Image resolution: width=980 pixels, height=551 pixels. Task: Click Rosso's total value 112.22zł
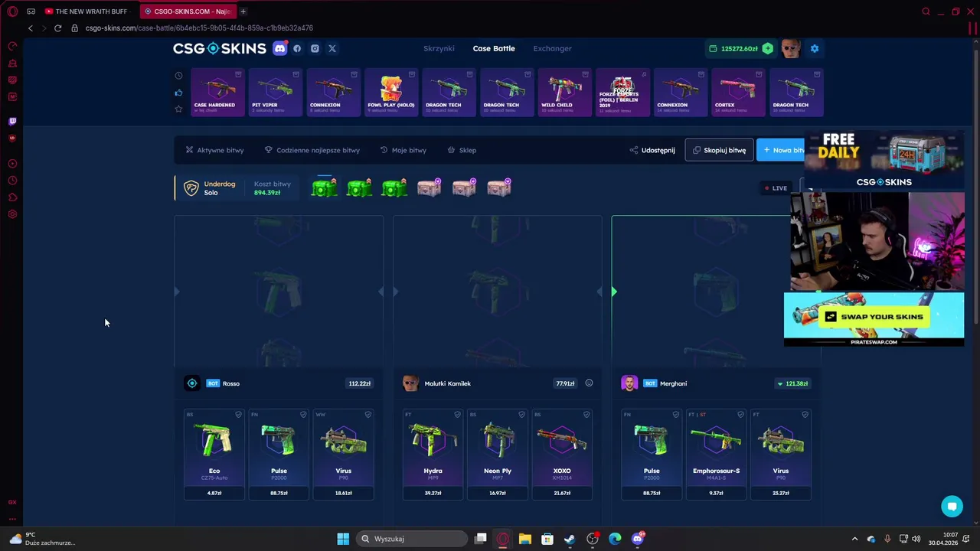click(359, 383)
